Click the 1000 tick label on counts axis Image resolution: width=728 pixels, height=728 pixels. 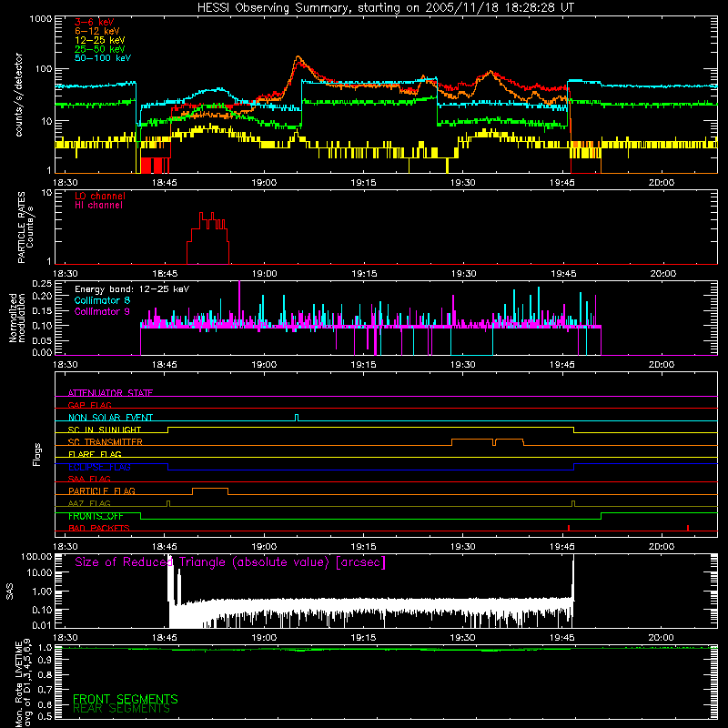coord(41,19)
